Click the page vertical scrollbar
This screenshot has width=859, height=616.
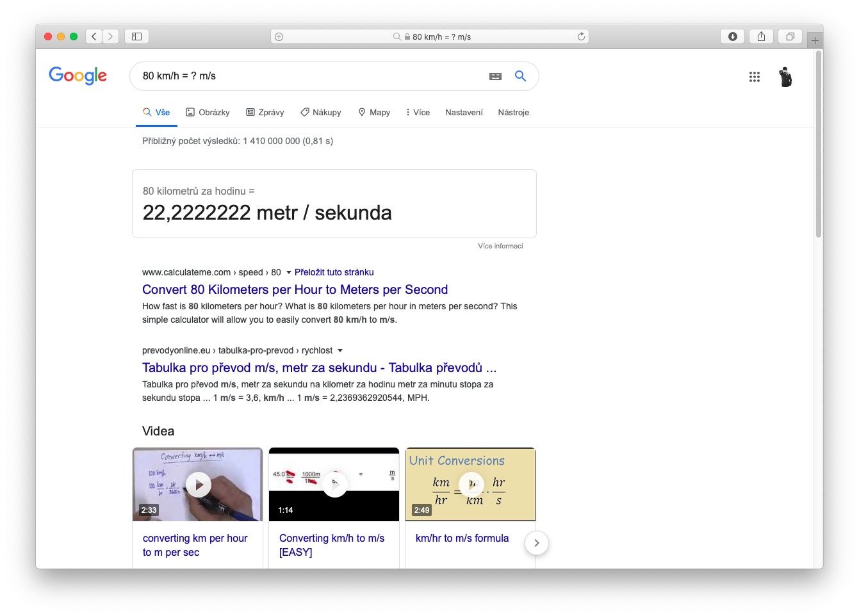coord(819,144)
